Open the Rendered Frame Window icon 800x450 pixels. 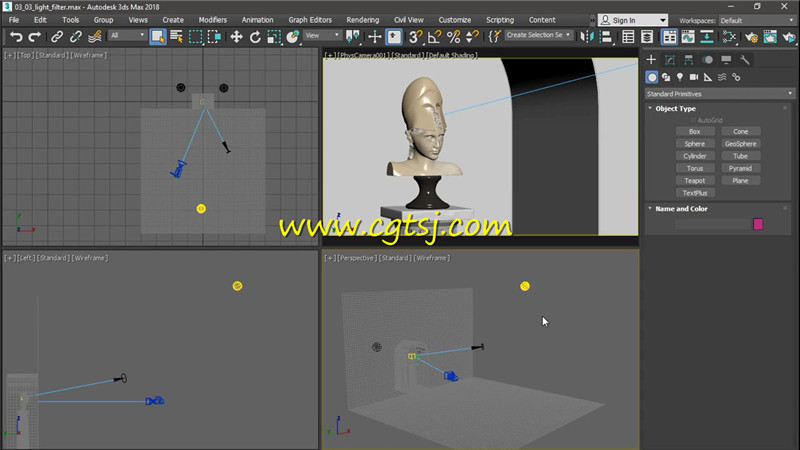point(770,37)
